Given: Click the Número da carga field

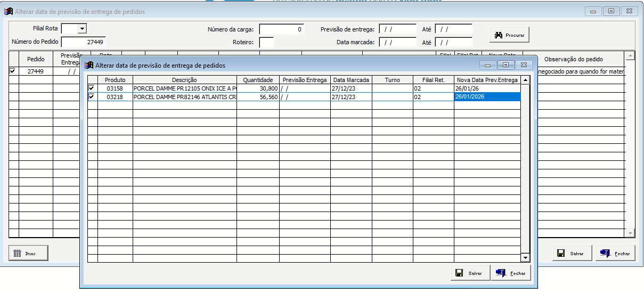Looking at the screenshot, I should coord(281,29).
